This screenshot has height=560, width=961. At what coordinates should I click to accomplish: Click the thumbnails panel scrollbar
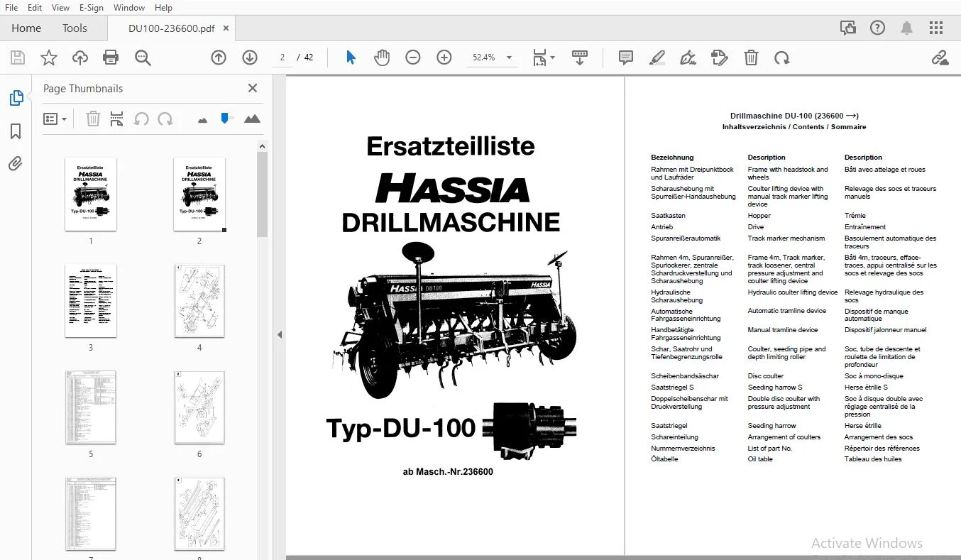point(262,195)
